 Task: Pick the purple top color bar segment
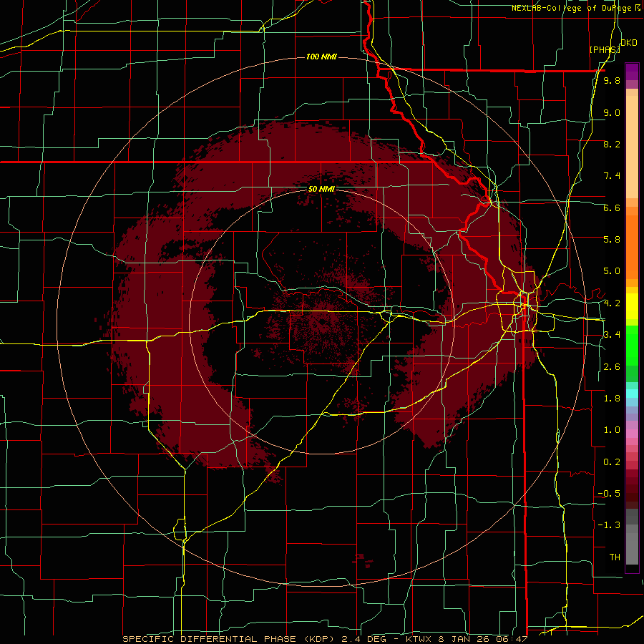click(x=632, y=72)
